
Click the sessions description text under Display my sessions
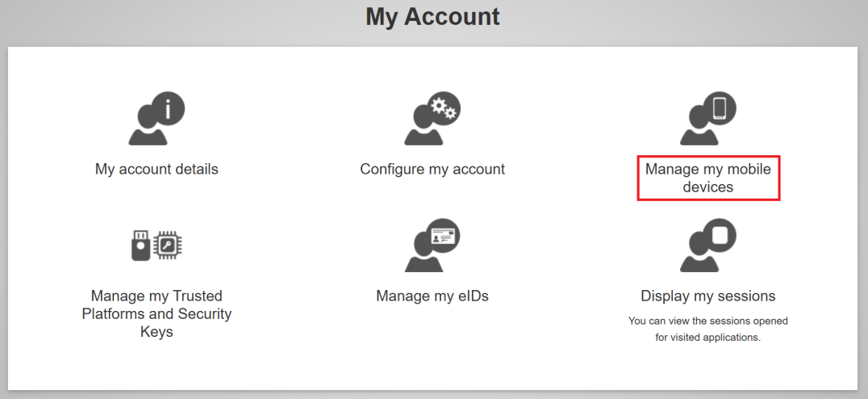point(707,329)
